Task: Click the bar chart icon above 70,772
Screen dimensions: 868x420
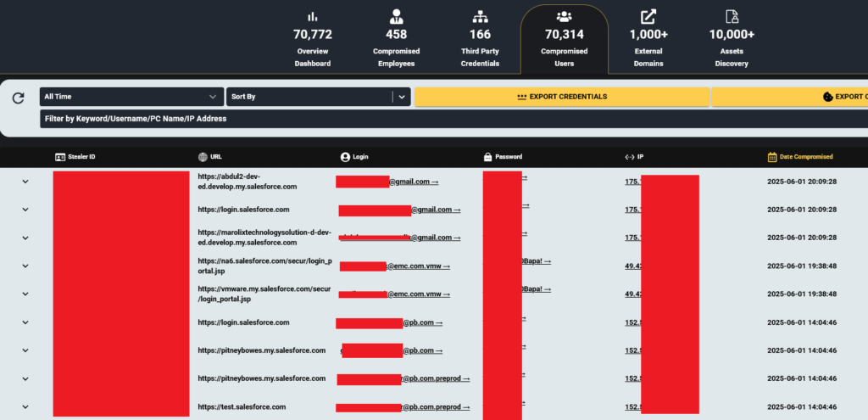Action: [313, 17]
